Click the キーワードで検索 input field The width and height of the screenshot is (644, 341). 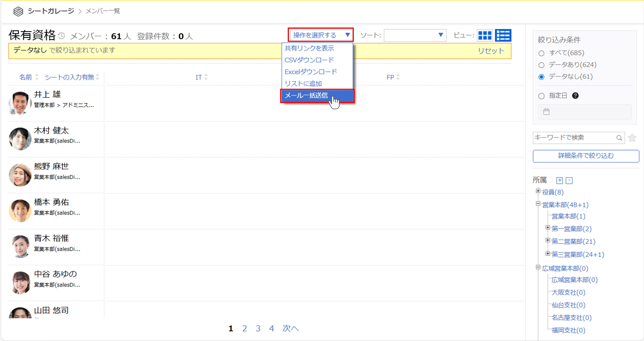coord(574,138)
